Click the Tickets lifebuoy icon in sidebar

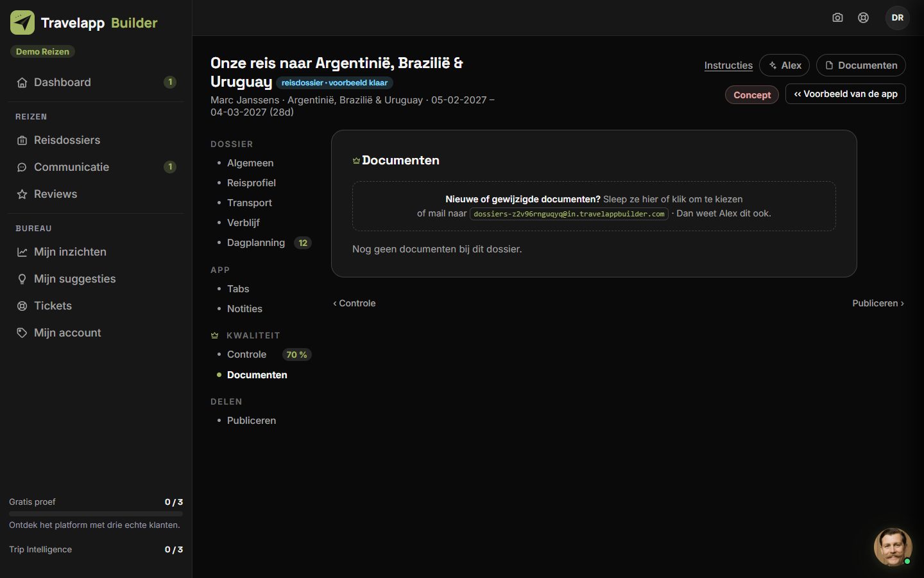pyautogui.click(x=22, y=306)
